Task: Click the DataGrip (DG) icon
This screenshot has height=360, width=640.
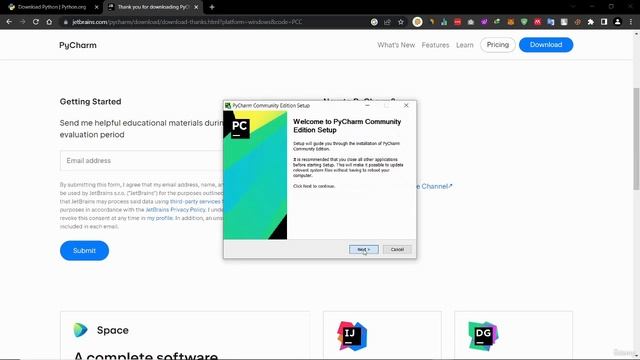Action: [x=483, y=336]
